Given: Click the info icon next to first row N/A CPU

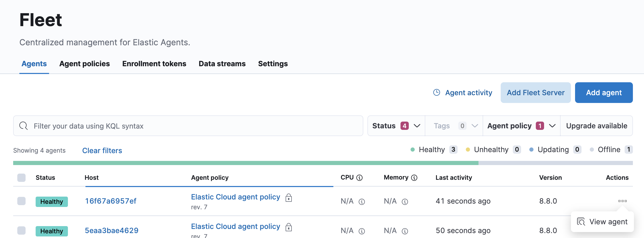Looking at the screenshot, I should [361, 201].
